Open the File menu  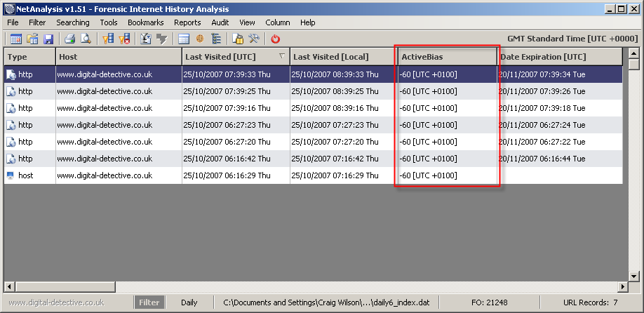coord(13,22)
